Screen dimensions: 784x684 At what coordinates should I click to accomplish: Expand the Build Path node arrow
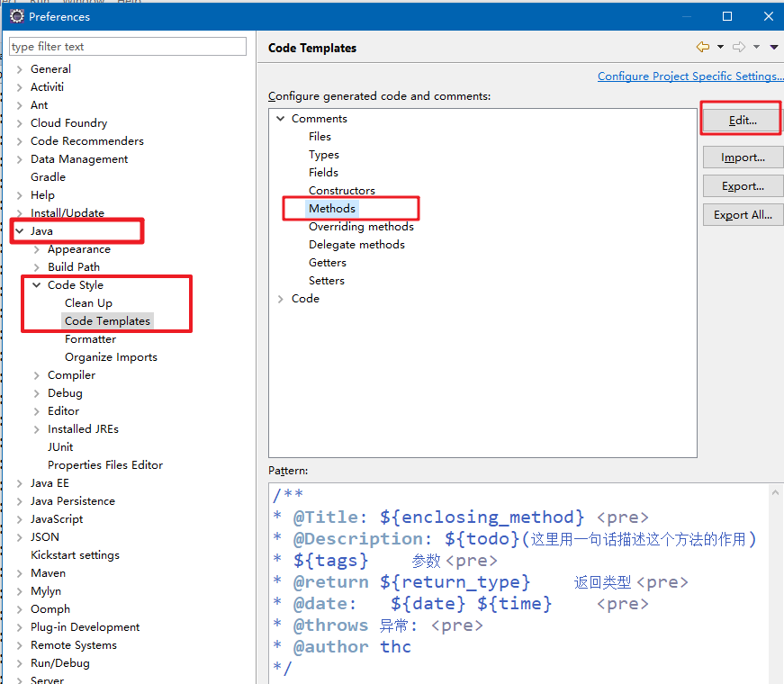37,267
